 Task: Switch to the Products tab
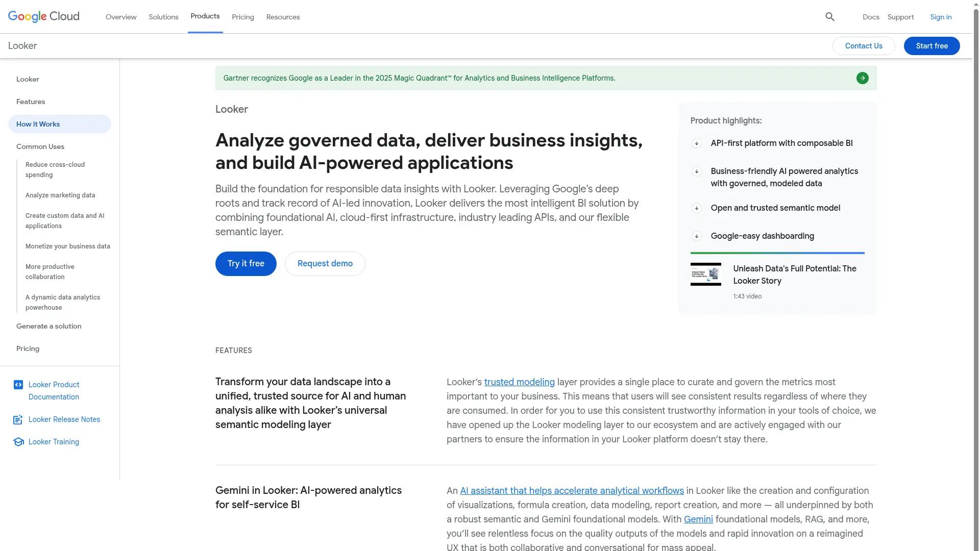205,16
